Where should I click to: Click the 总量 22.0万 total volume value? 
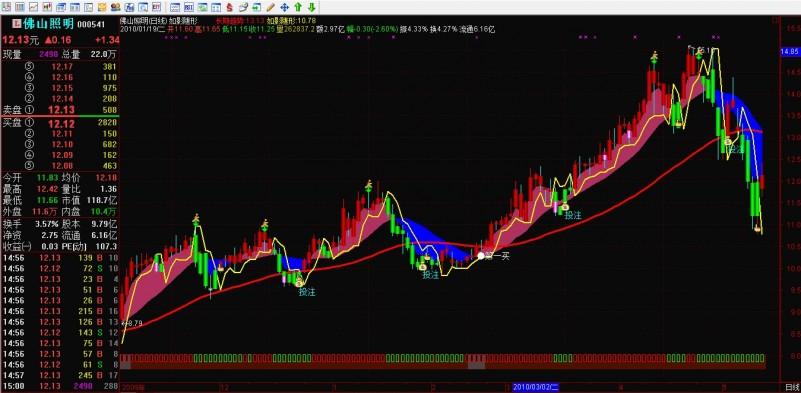click(x=104, y=54)
